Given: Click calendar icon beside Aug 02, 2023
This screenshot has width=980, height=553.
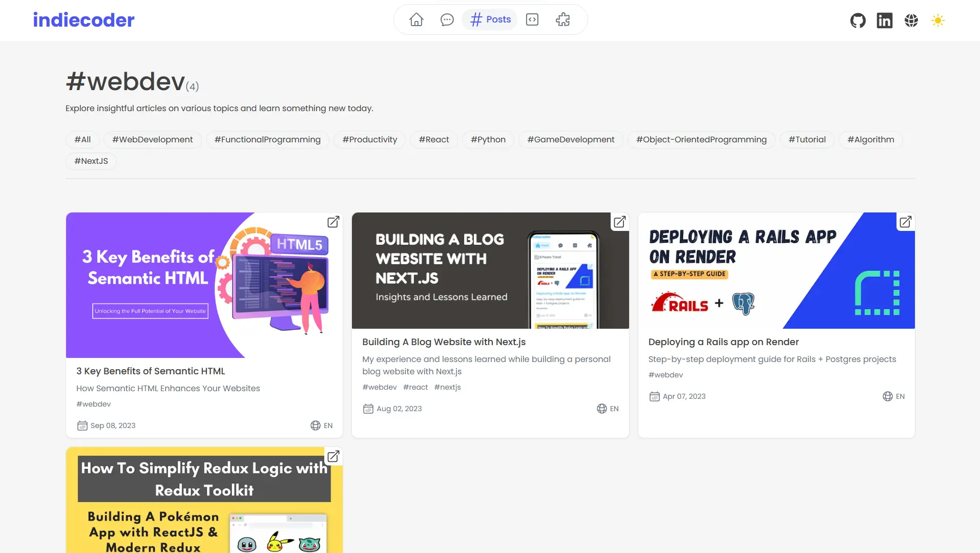Looking at the screenshot, I should pyautogui.click(x=368, y=409).
